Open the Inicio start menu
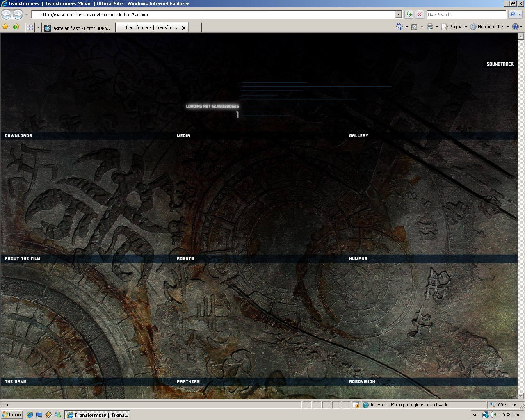The image size is (525, 420). [11, 415]
